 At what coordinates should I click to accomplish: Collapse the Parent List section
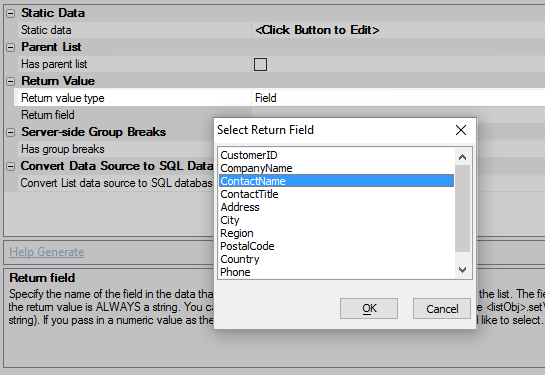(11, 48)
